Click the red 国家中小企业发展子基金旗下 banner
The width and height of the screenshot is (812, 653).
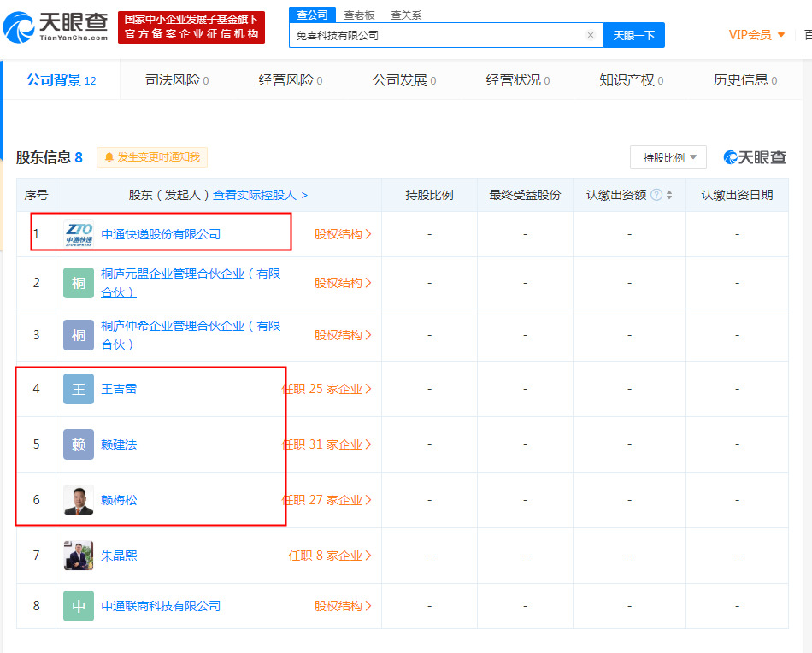coord(191,27)
